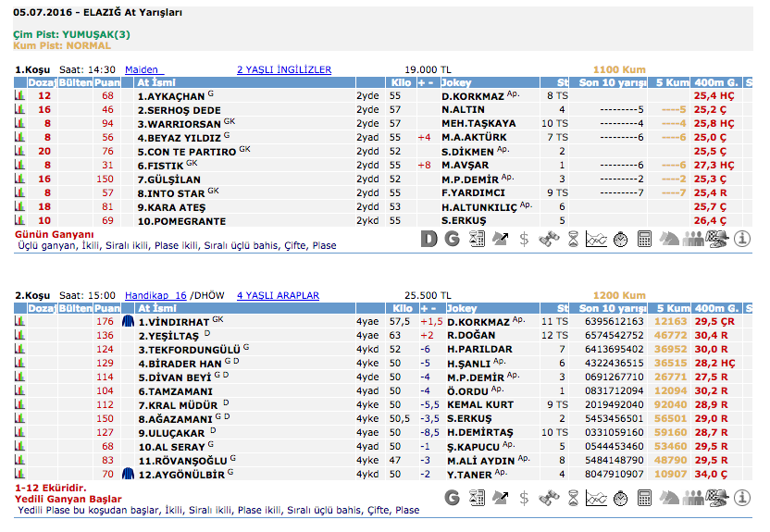This screenshot has width=770, height=532.
Task: Click the 'G' icon in race 2 toolbar
Action: click(x=453, y=498)
